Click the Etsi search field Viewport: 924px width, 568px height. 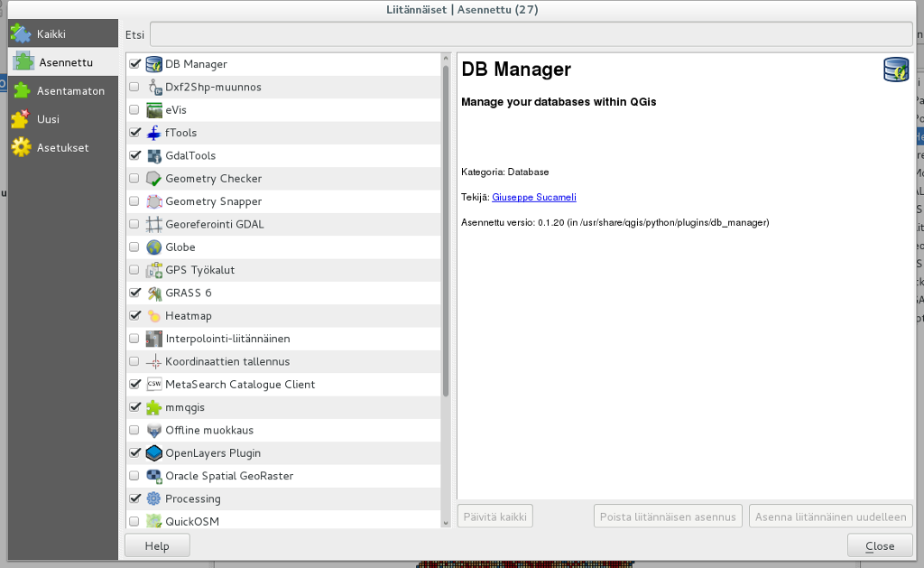point(531,34)
